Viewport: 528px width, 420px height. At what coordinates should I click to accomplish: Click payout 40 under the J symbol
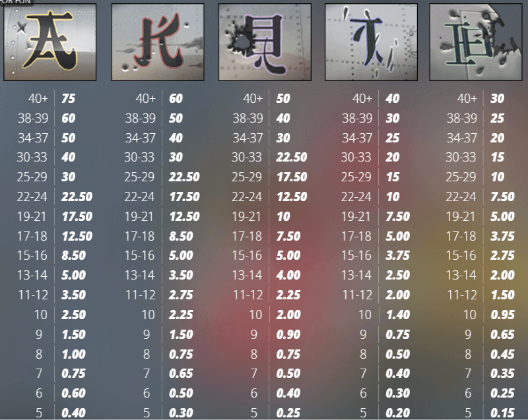393,98
